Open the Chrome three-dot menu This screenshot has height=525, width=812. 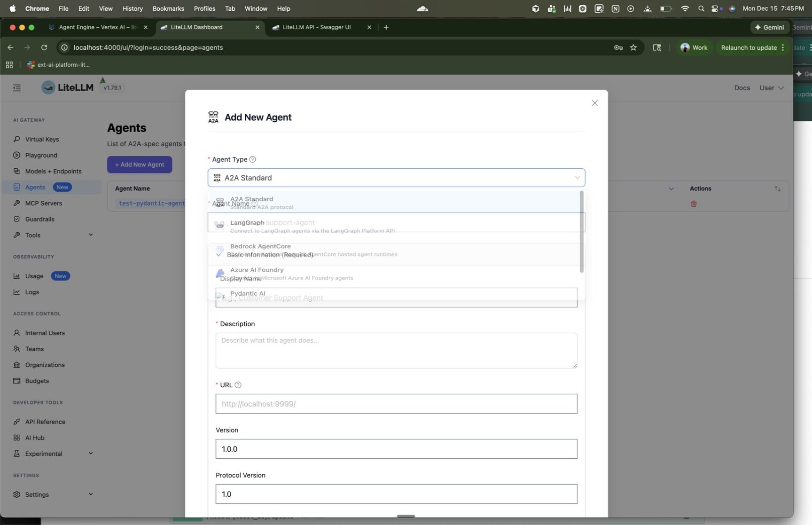(x=783, y=47)
